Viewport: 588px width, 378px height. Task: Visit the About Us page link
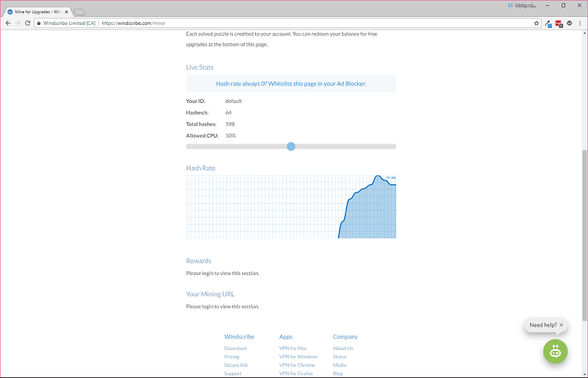coord(343,348)
